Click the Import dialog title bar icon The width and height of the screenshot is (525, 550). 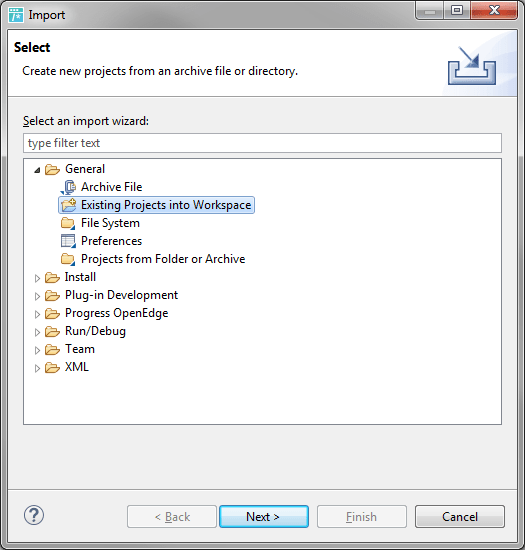tap(16, 15)
